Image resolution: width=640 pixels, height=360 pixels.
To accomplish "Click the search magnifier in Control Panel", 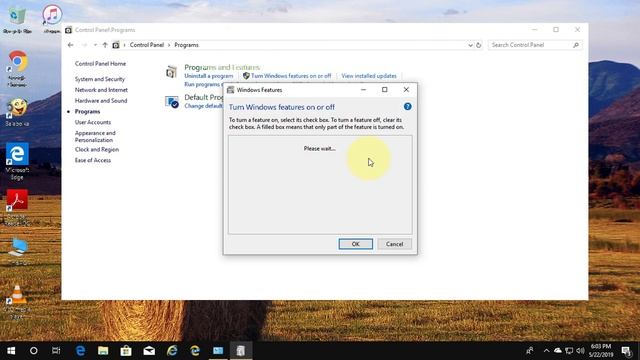I will pyautogui.click(x=576, y=45).
